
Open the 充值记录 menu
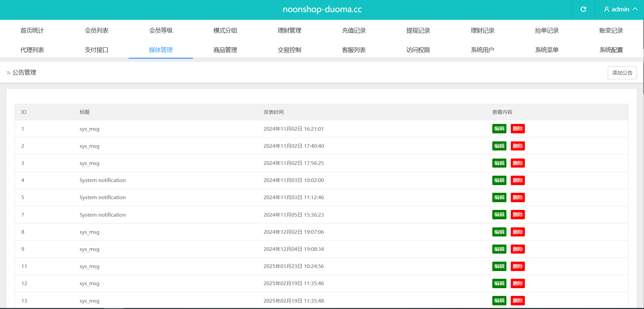354,31
